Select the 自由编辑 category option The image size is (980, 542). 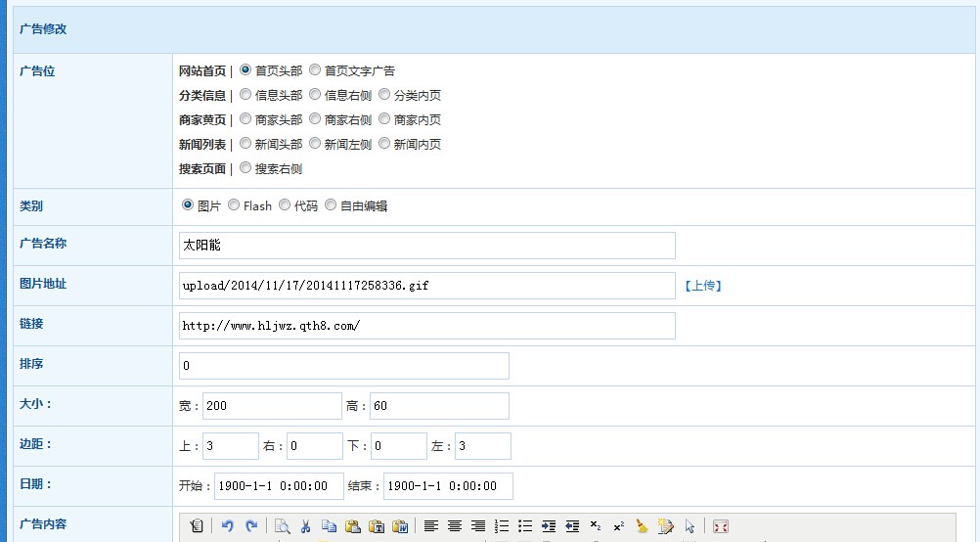[331, 205]
